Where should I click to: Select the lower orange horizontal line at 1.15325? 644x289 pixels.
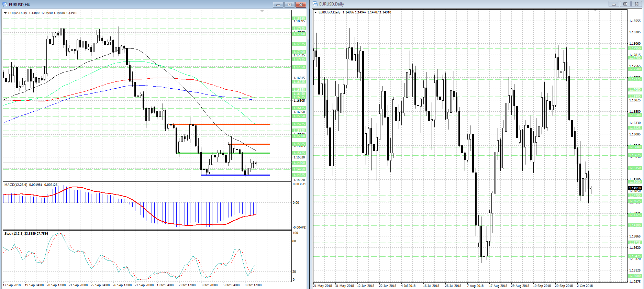click(x=250, y=144)
